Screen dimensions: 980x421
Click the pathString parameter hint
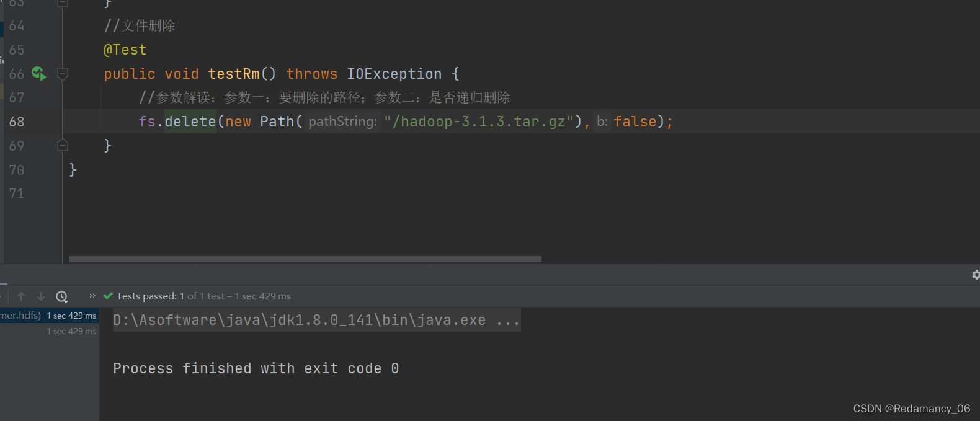[x=342, y=122]
